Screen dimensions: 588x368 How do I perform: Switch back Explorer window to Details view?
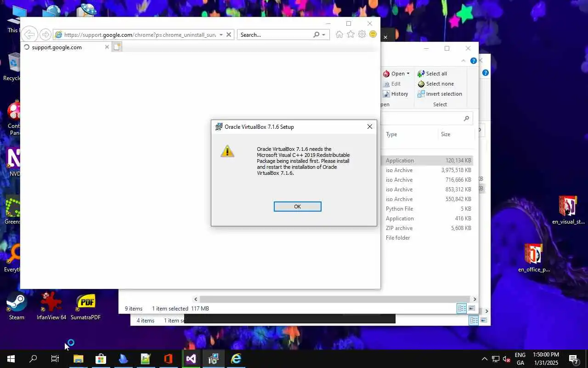474,320
